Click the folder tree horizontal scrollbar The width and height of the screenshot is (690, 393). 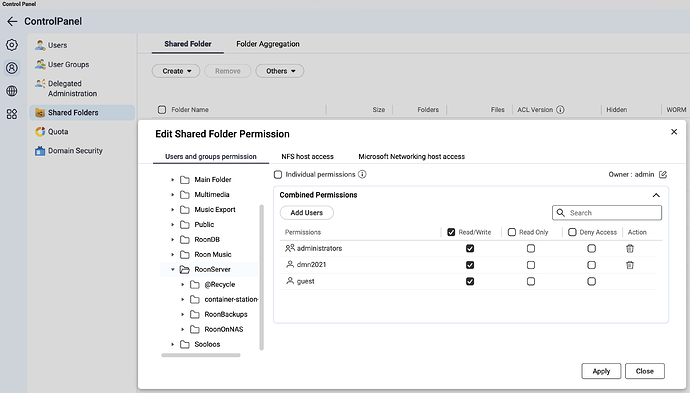pos(201,355)
